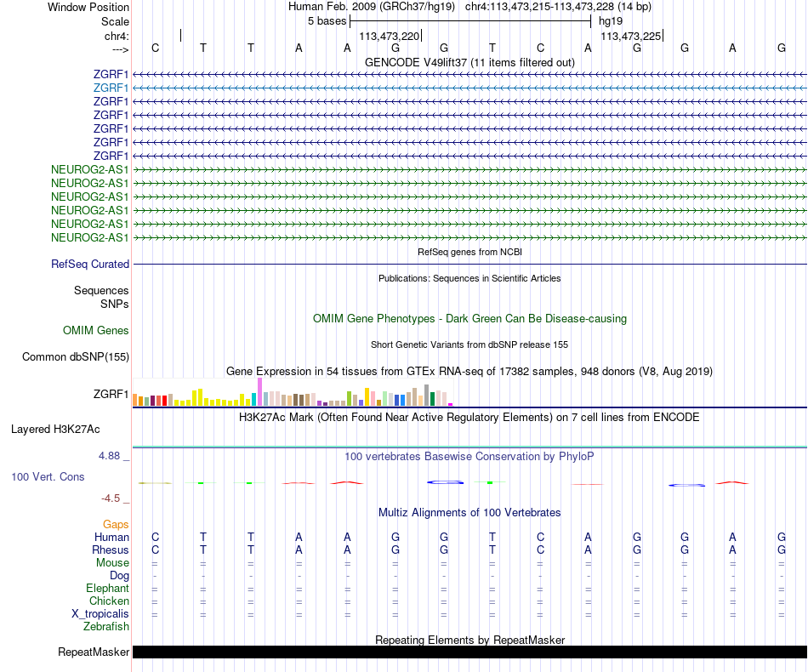Viewport: 808px width, 672px height.
Task: Click the Sequences track label
Action: (101, 290)
